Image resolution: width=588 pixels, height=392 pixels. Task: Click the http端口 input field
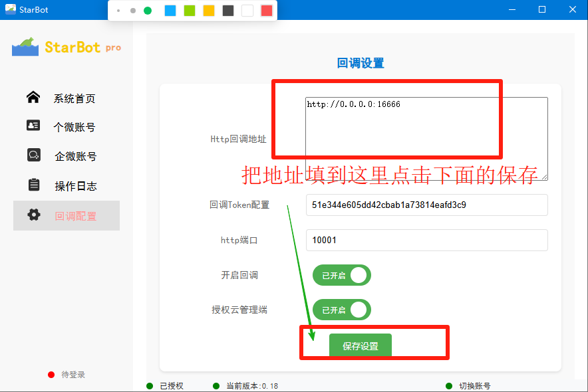pos(426,240)
